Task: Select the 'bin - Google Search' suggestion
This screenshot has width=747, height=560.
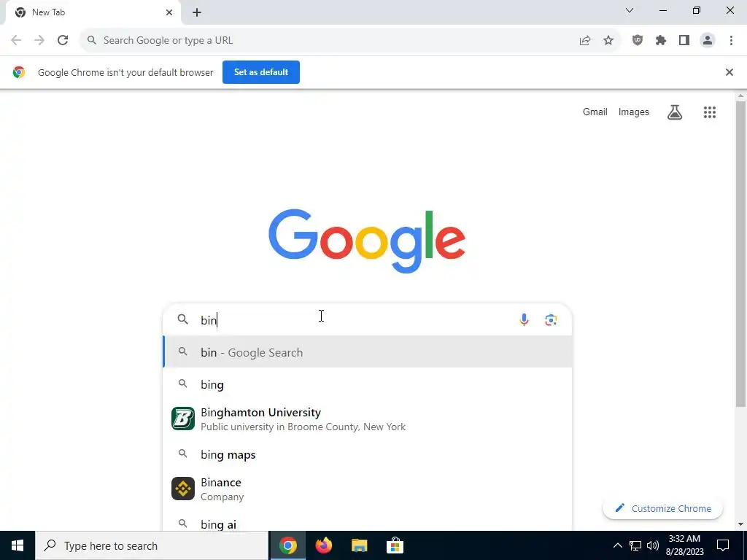Action: coord(368,352)
